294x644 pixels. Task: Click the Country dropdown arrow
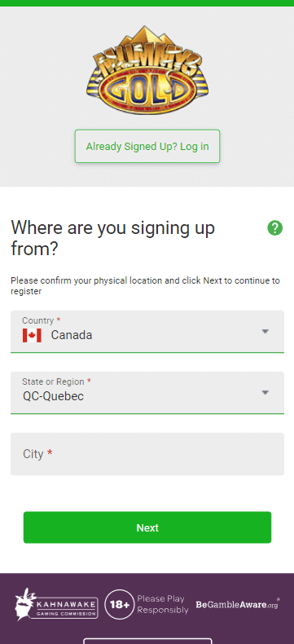click(265, 332)
